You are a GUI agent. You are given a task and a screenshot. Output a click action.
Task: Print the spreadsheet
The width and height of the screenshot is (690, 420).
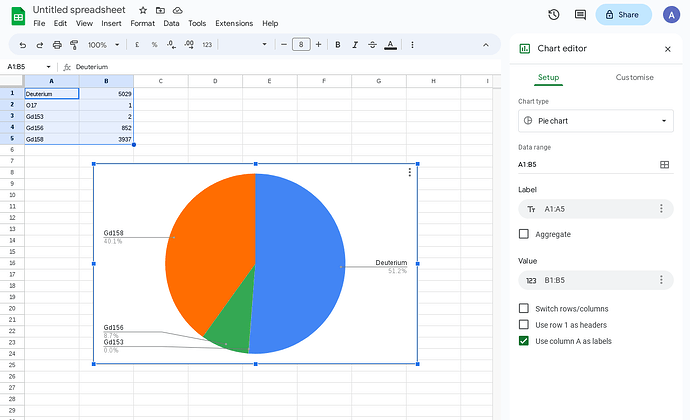[57, 44]
